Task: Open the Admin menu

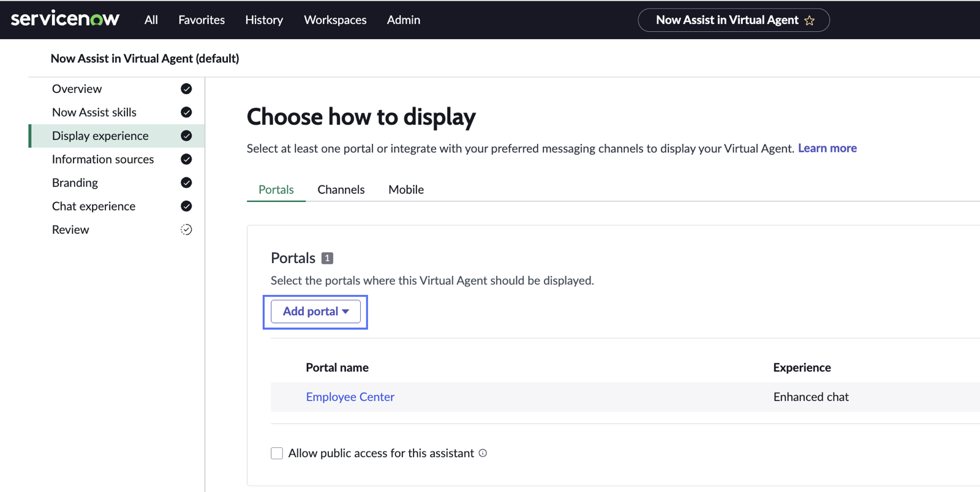Action: click(x=404, y=20)
